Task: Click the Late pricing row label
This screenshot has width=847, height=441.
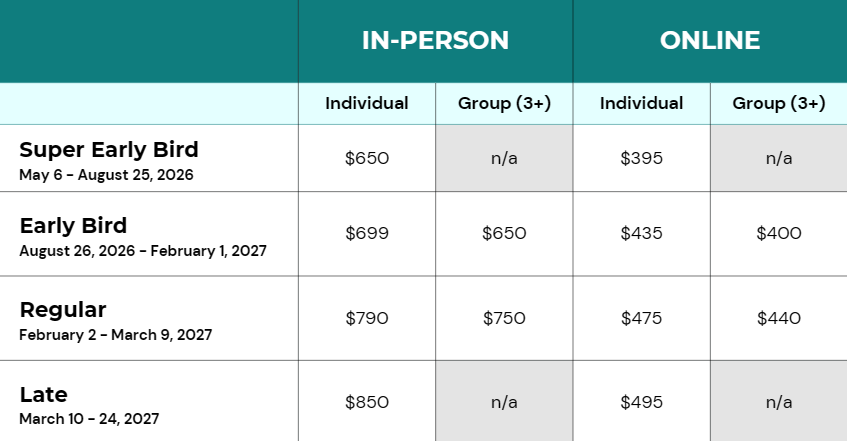Action: [43, 395]
